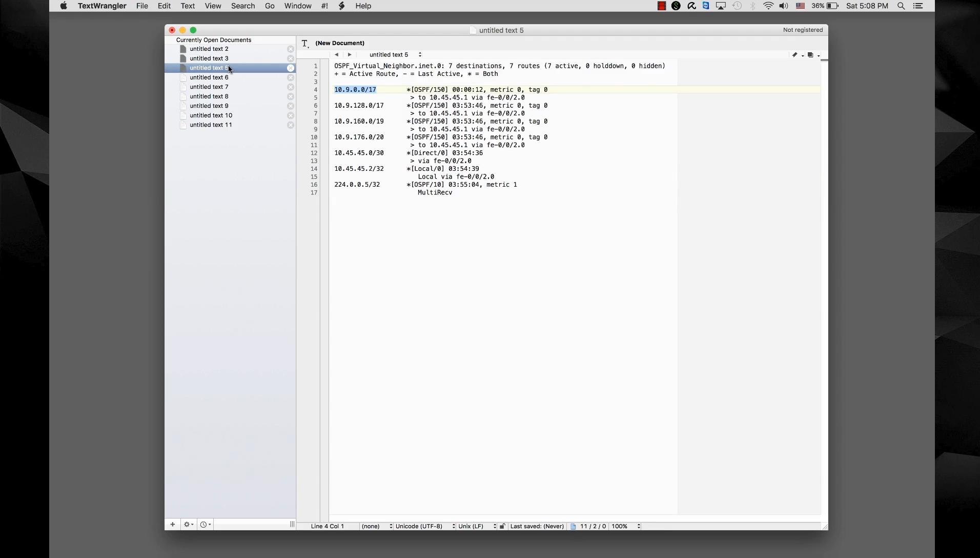Open the Edit menu
Screen dimensions: 980x558
click(x=164, y=6)
